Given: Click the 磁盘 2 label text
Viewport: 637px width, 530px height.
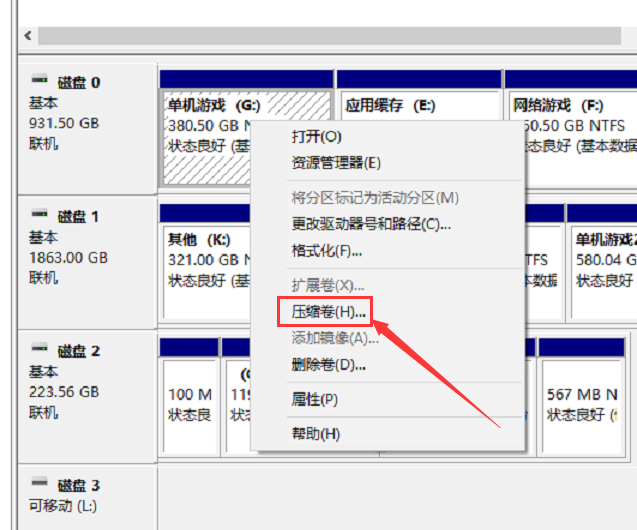Looking at the screenshot, I should [79, 351].
